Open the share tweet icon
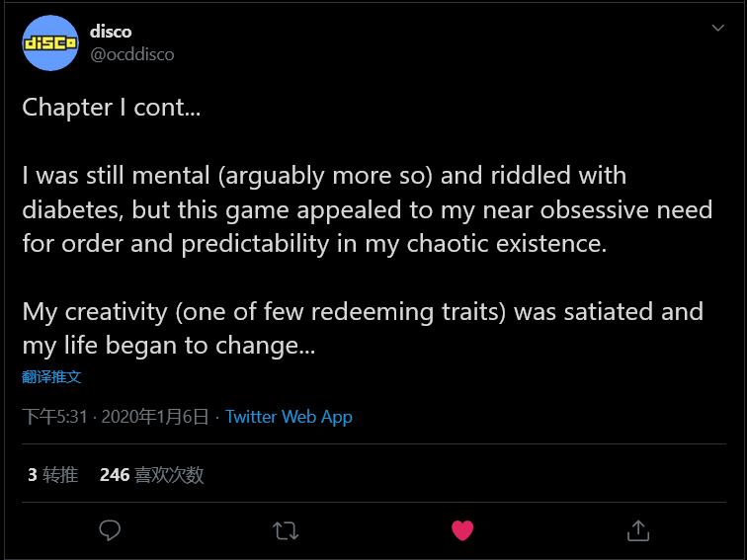Image resolution: width=747 pixels, height=560 pixels. coord(638,530)
